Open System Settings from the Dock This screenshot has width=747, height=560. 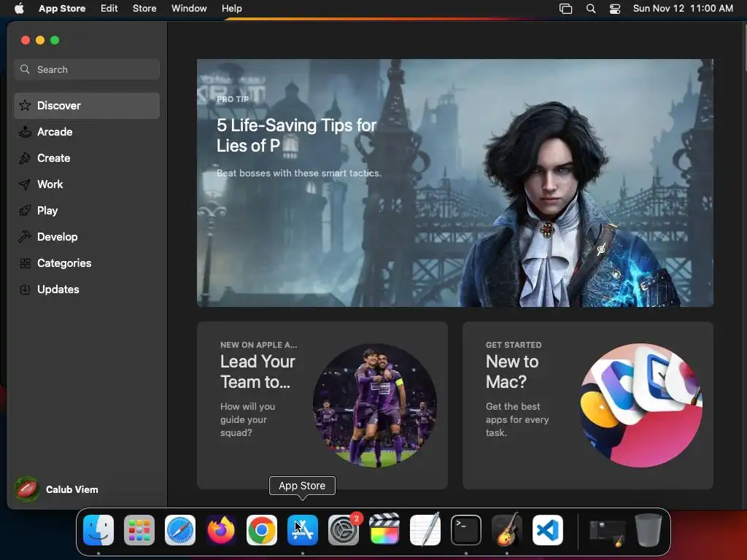[x=344, y=530]
